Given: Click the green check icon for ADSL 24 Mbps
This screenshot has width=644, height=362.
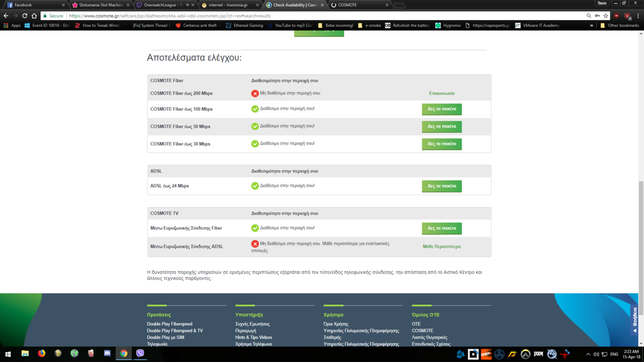Looking at the screenshot, I should pyautogui.click(x=255, y=186).
